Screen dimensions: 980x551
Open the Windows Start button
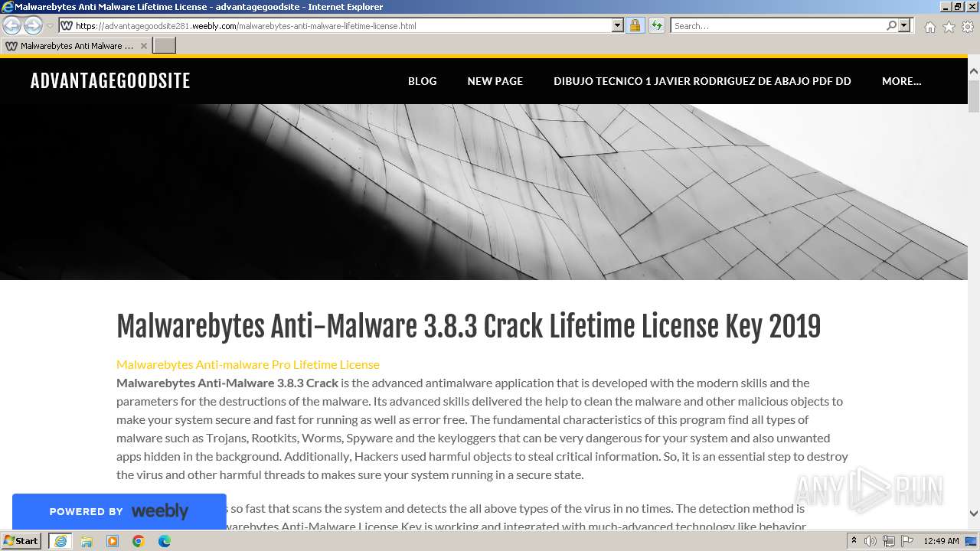(21, 540)
